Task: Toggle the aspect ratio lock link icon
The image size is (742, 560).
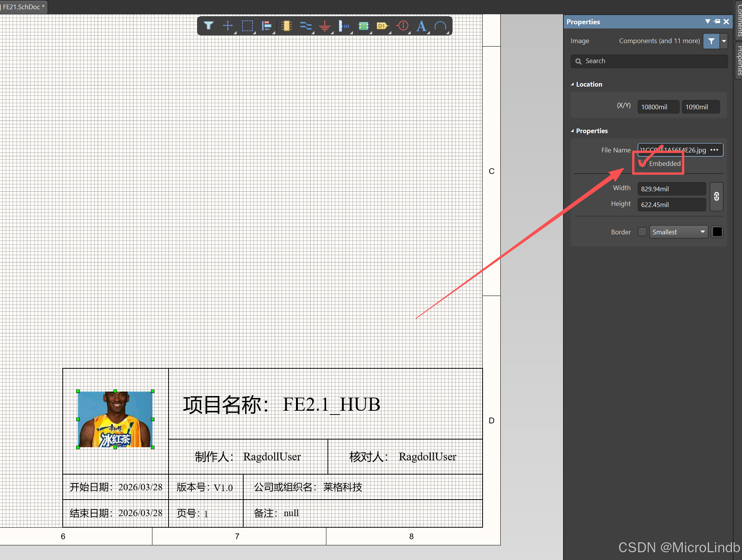Action: point(717,197)
